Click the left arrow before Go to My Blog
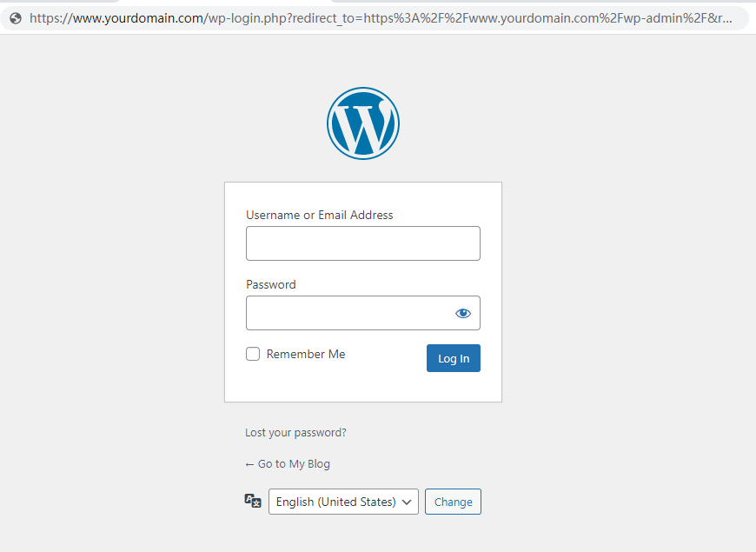Image resolution: width=756 pixels, height=552 pixels. (x=249, y=463)
